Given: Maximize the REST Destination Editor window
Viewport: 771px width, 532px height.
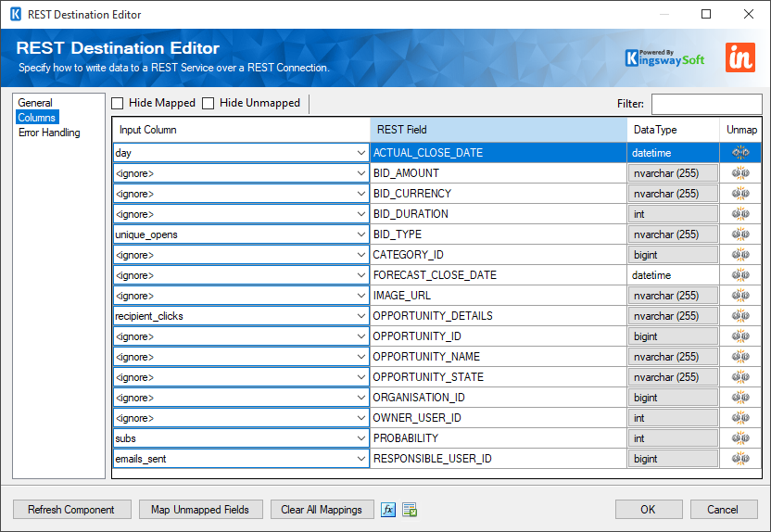Looking at the screenshot, I should [706, 14].
